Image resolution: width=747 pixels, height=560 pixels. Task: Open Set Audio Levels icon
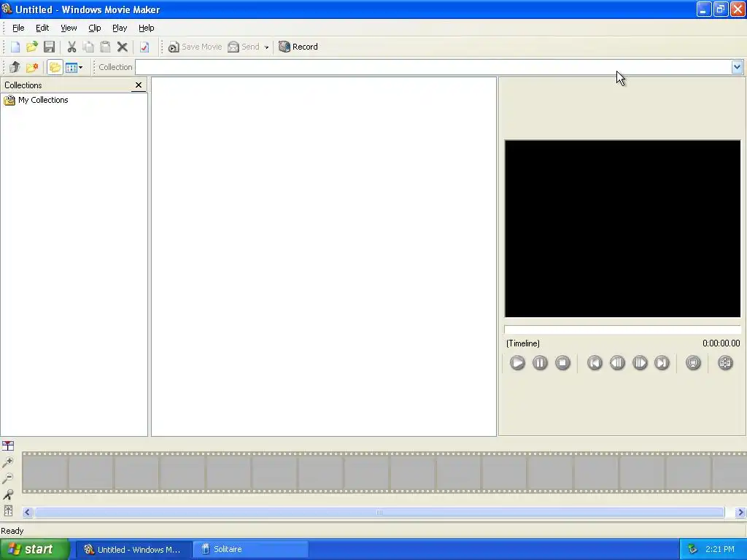point(8,511)
